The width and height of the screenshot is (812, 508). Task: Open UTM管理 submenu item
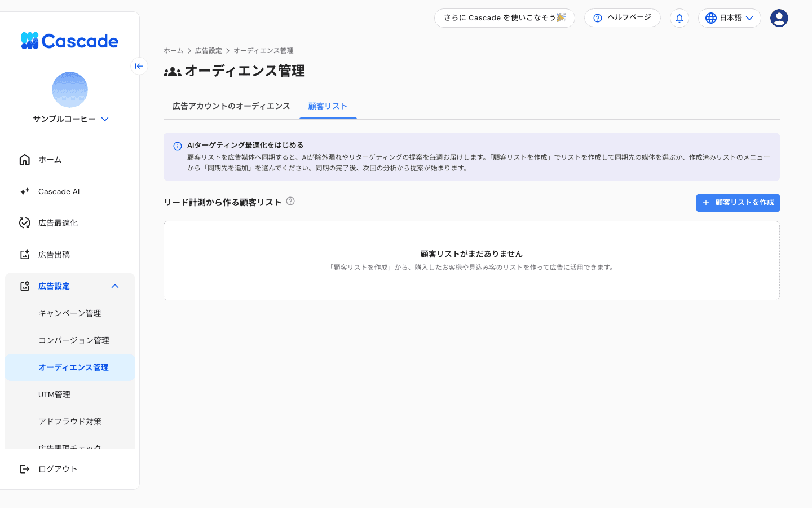tap(70, 395)
